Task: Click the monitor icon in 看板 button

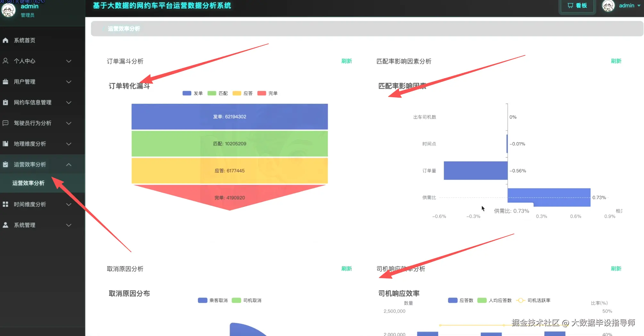Action: click(x=570, y=5)
